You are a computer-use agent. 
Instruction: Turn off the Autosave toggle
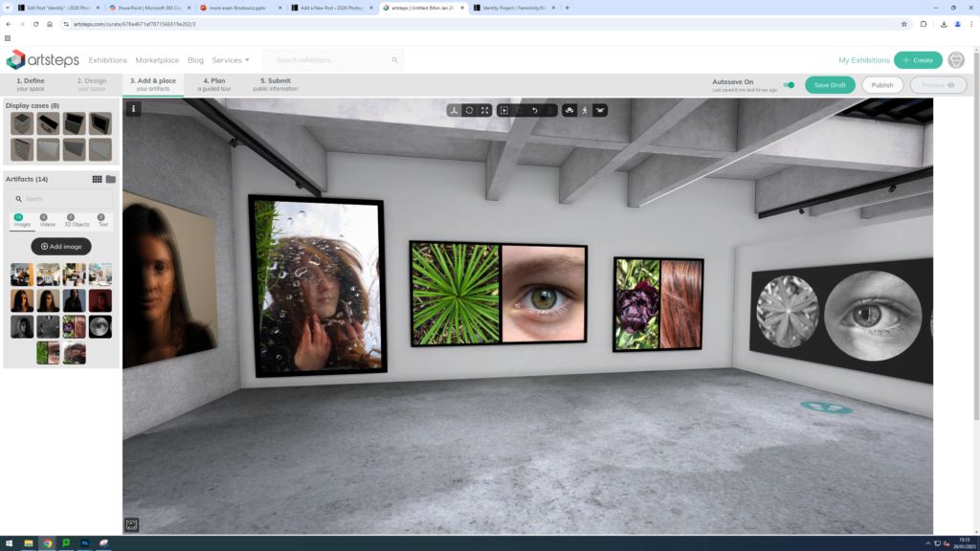coord(789,85)
